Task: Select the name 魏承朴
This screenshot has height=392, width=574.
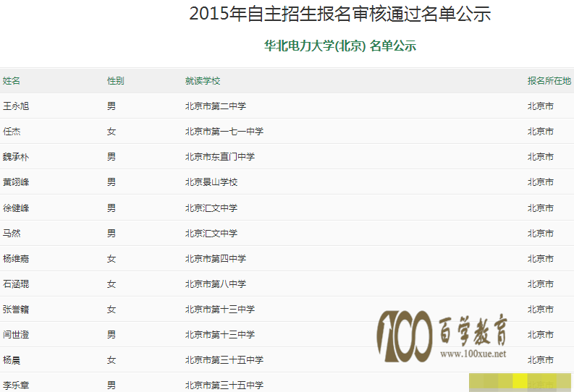Action: click(16, 157)
